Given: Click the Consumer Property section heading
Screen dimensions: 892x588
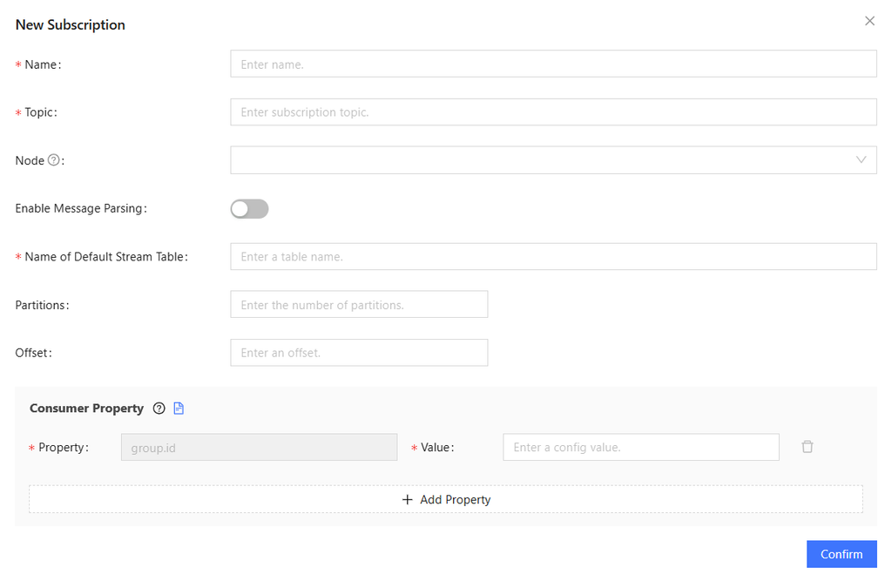Looking at the screenshot, I should [86, 409].
